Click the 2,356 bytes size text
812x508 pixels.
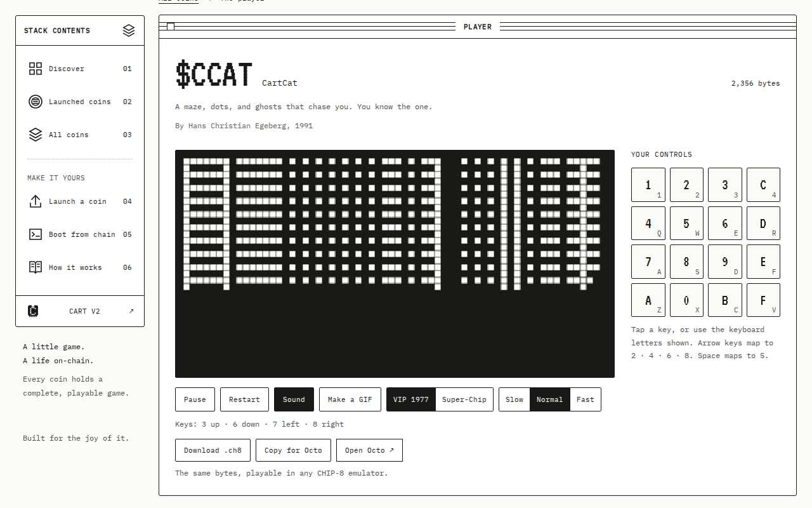tap(756, 83)
